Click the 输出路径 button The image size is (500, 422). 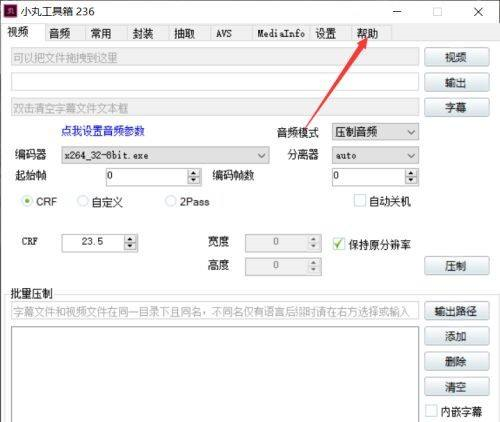point(457,311)
